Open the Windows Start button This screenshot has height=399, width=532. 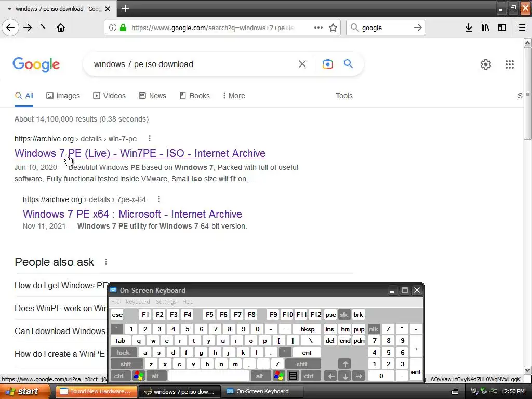click(24, 391)
